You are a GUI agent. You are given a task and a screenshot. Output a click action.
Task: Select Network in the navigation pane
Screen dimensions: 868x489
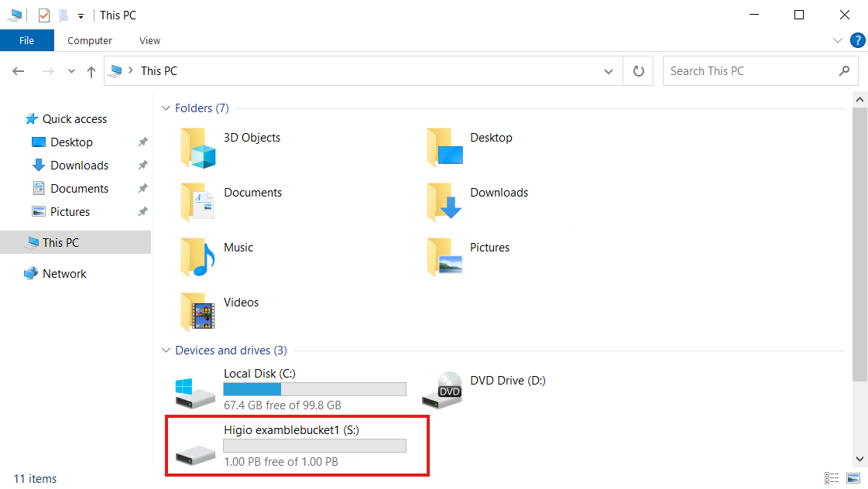[64, 274]
